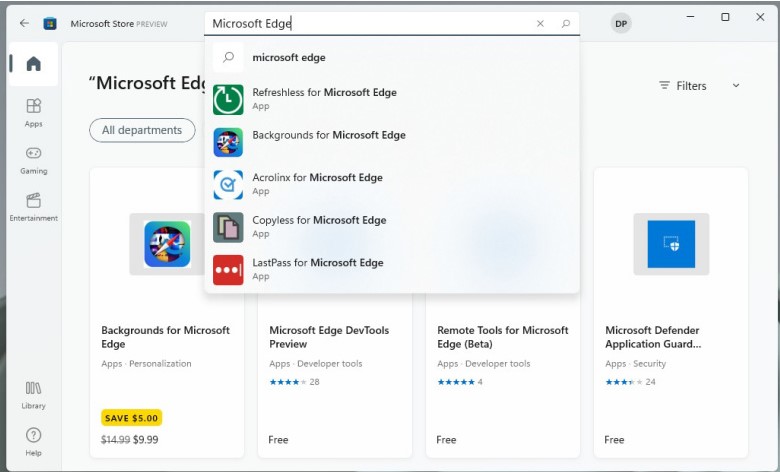
Task: Open the Library sidebar icon
Action: [33, 393]
